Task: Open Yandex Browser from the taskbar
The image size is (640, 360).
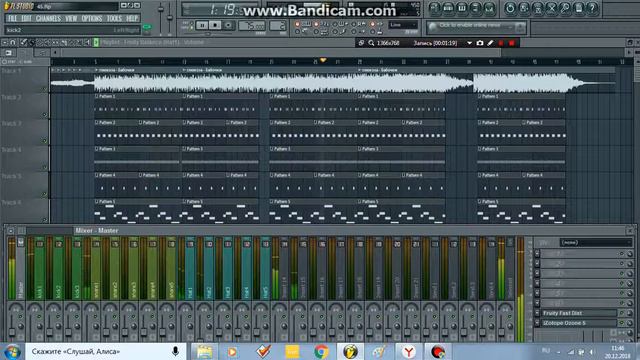Action: tap(409, 351)
